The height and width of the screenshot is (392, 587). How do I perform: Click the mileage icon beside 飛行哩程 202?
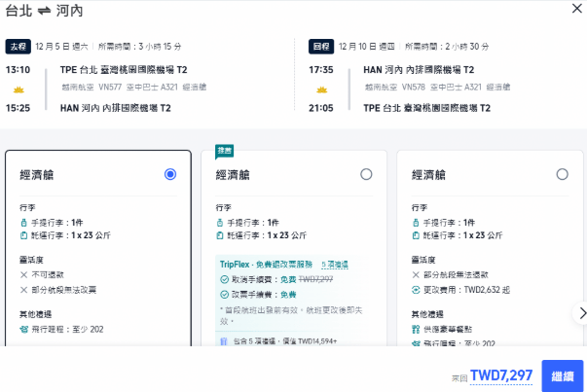coord(24,330)
